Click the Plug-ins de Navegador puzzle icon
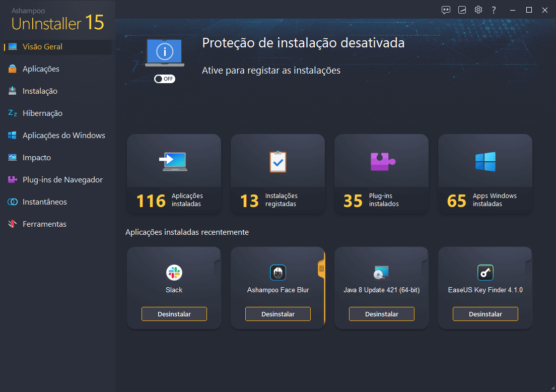The width and height of the screenshot is (556, 392). pos(13,179)
